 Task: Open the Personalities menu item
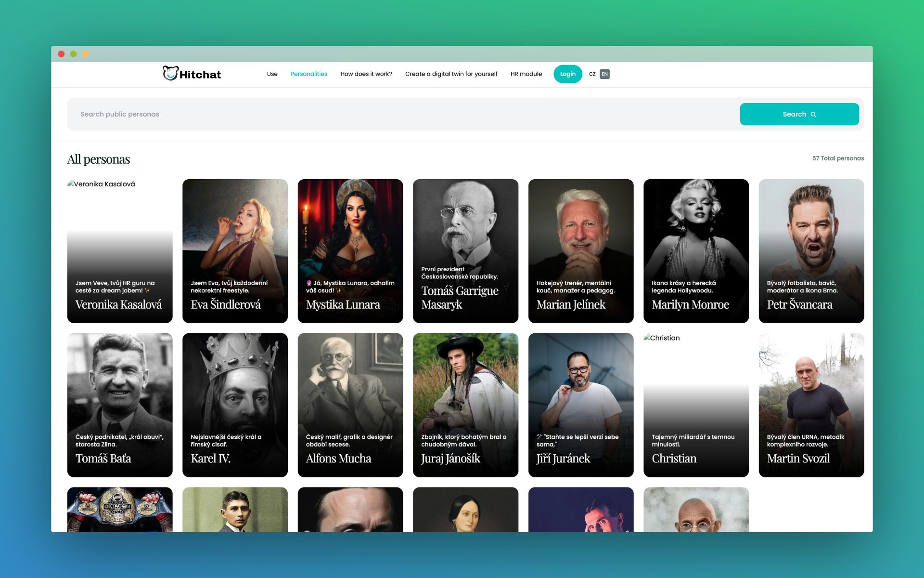[x=308, y=74]
